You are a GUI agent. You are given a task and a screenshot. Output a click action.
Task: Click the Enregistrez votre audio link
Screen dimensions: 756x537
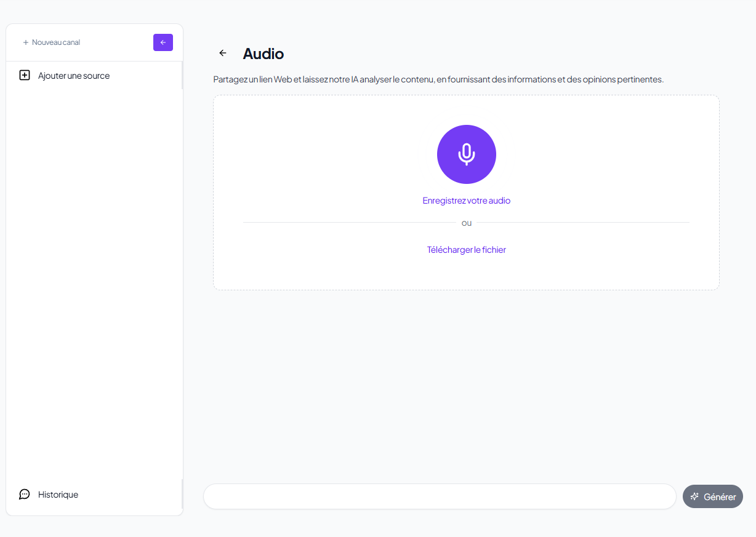coord(467,201)
